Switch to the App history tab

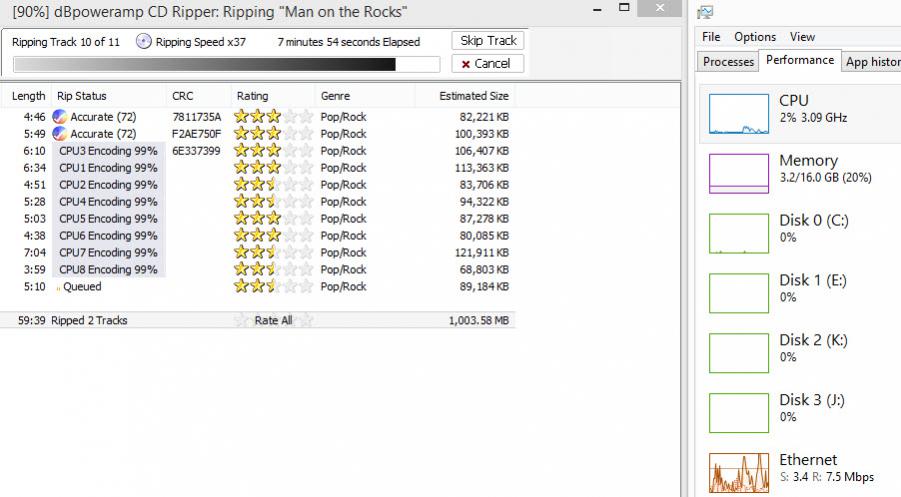click(x=872, y=62)
